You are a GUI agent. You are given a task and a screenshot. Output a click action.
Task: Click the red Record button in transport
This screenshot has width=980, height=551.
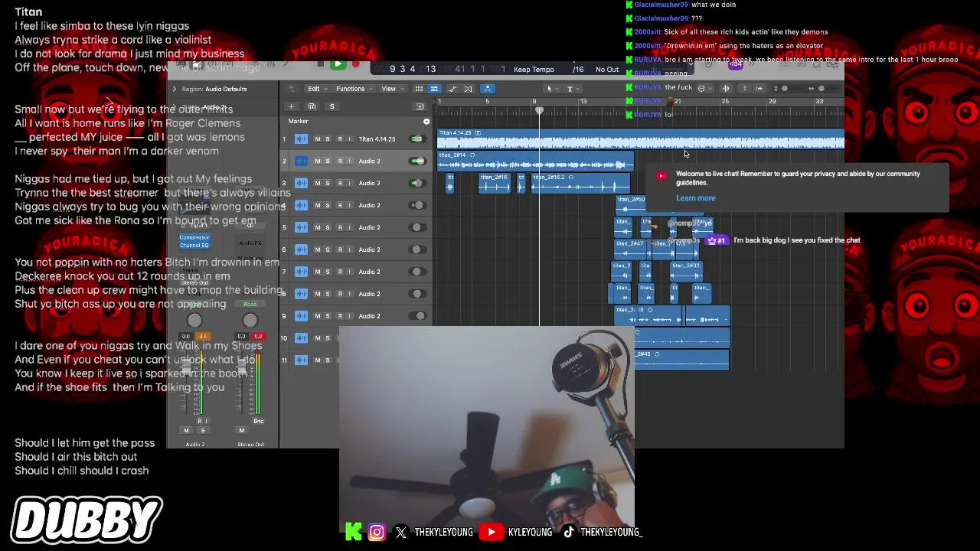355,65
